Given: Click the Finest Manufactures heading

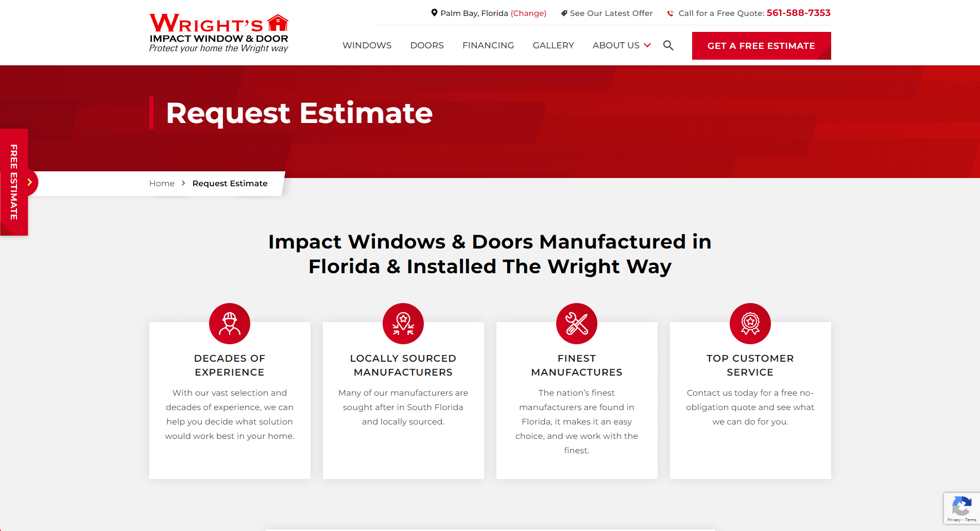Looking at the screenshot, I should 577,365.
